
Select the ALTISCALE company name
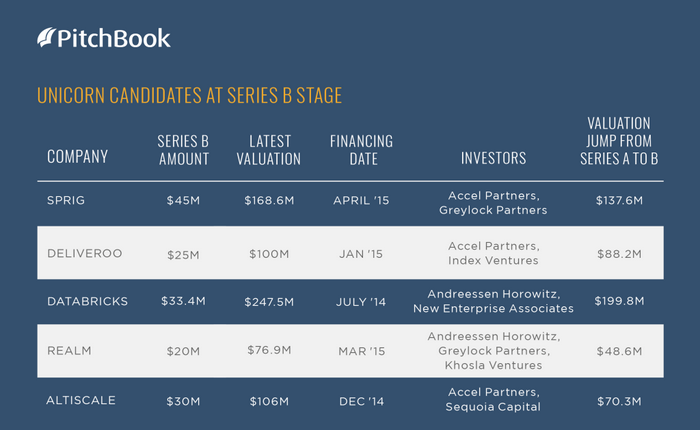[x=81, y=400]
